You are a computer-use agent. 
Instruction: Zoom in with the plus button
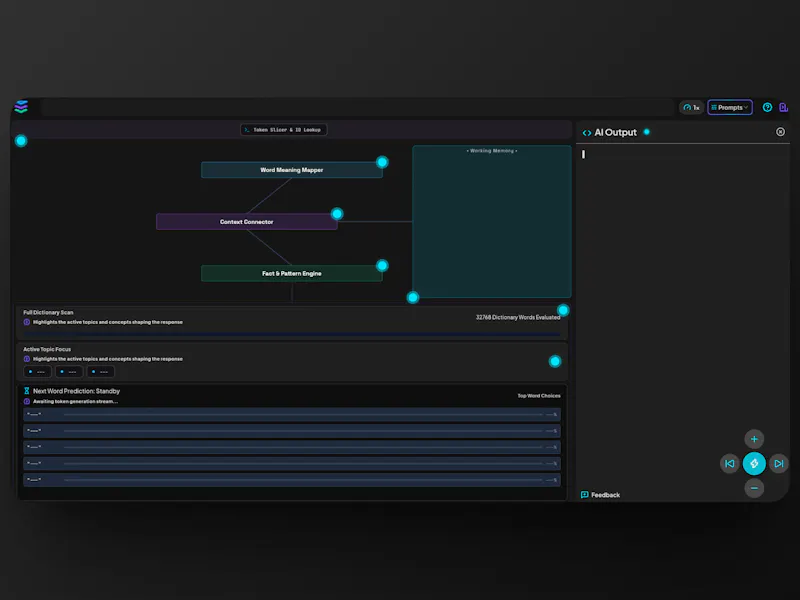click(x=754, y=439)
